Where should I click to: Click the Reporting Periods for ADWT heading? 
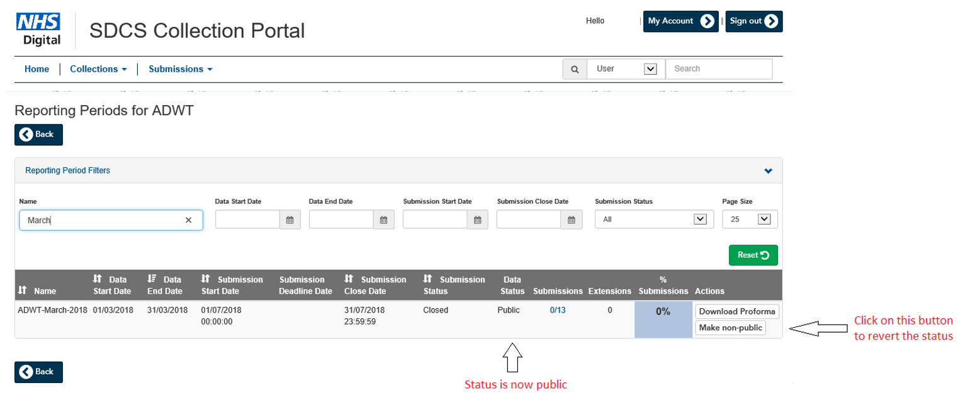[x=104, y=111]
